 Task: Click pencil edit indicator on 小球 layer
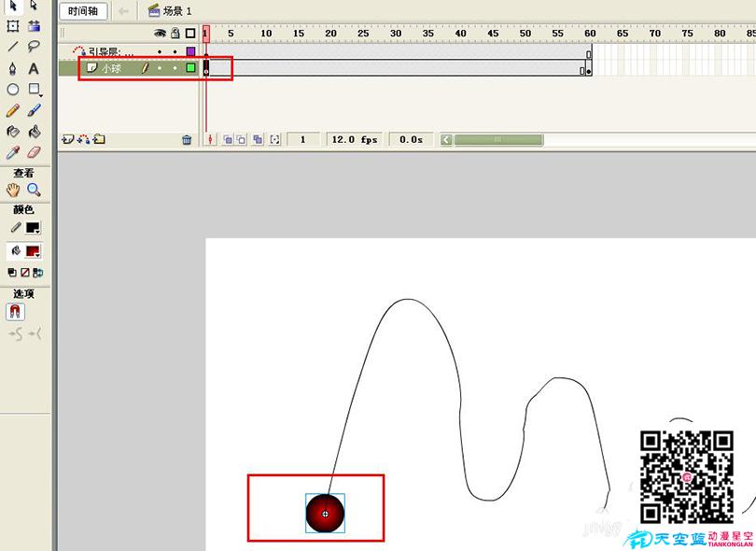coord(145,68)
